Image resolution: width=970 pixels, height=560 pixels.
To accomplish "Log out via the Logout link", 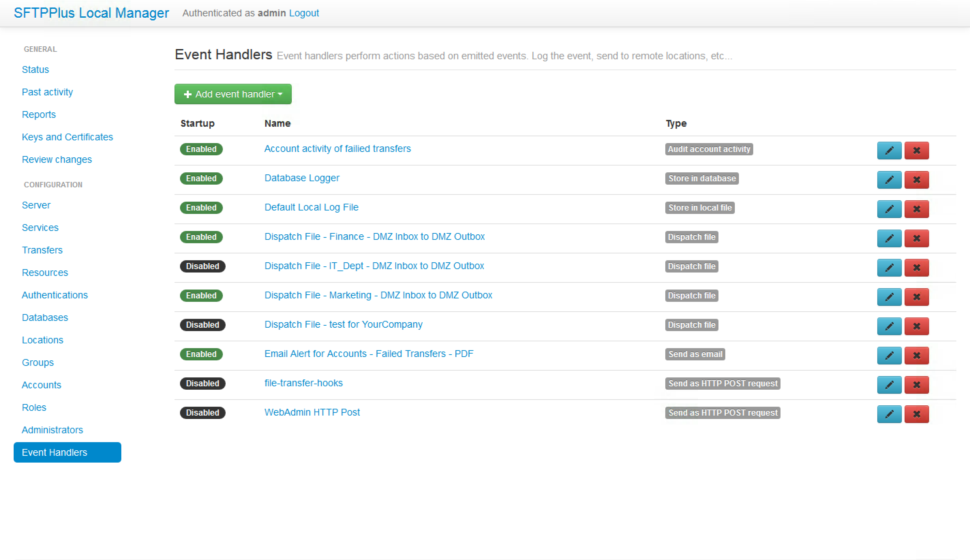I will point(304,13).
